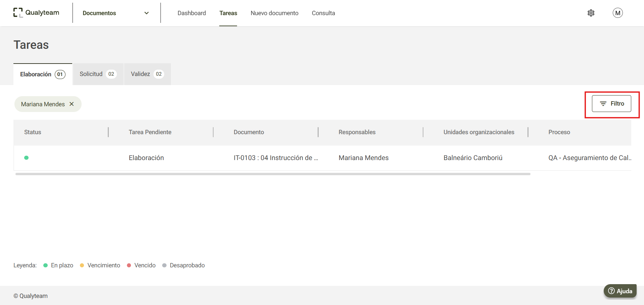Click the Tarea Pendiente column header

(x=150, y=132)
